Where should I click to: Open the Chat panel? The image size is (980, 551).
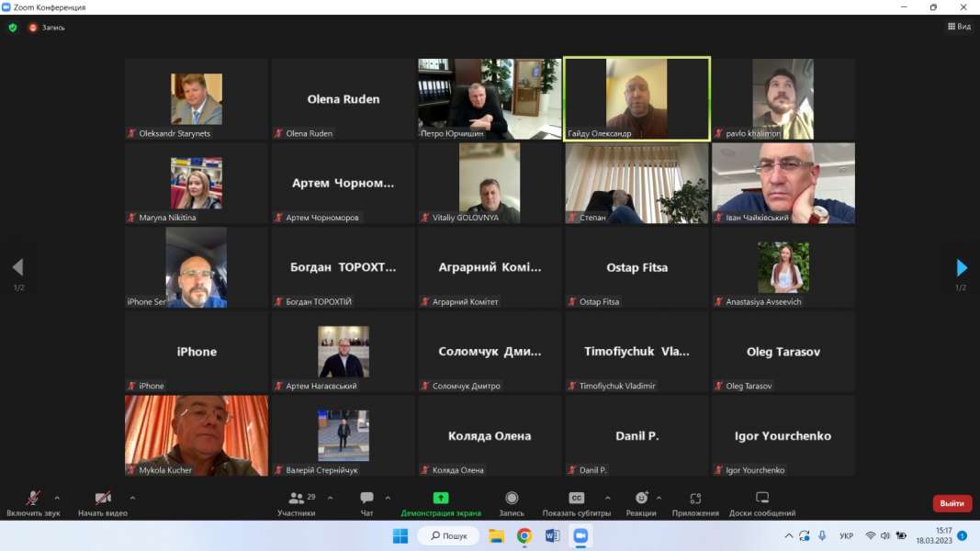(x=366, y=499)
